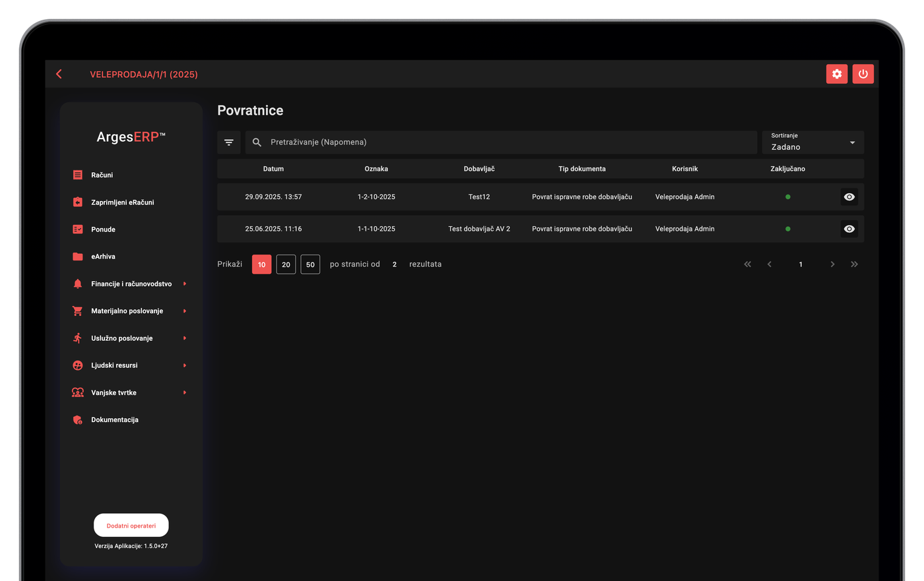Jump to the first page
Image resolution: width=924 pixels, height=581 pixels.
click(x=748, y=264)
